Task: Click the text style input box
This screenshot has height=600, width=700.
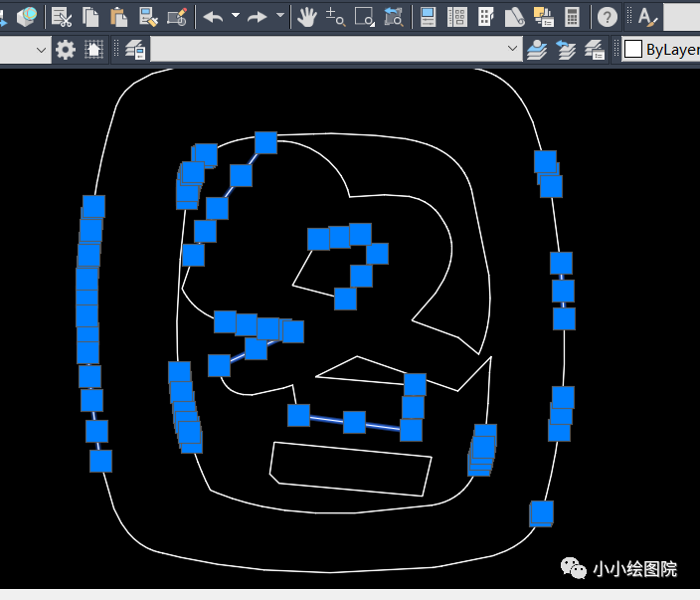Action: [682, 17]
